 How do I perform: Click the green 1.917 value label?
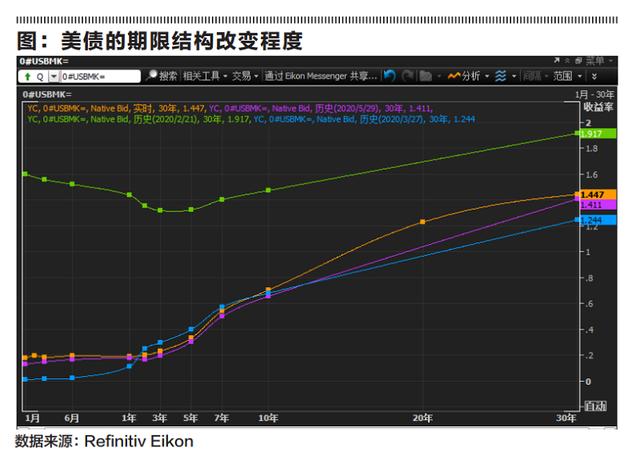tap(598, 133)
